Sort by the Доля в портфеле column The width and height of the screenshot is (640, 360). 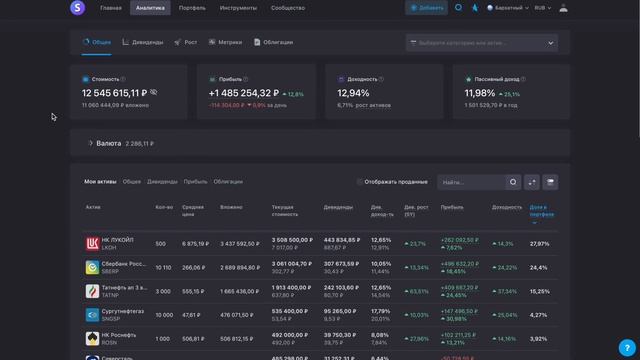[542, 211]
